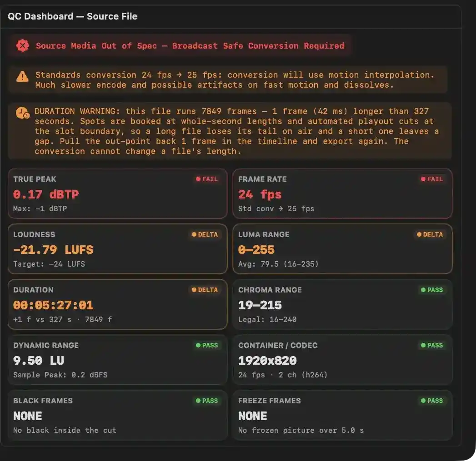Click NONE value in Black Frames card
Viewport: 476px width, 461px height.
tap(28, 416)
